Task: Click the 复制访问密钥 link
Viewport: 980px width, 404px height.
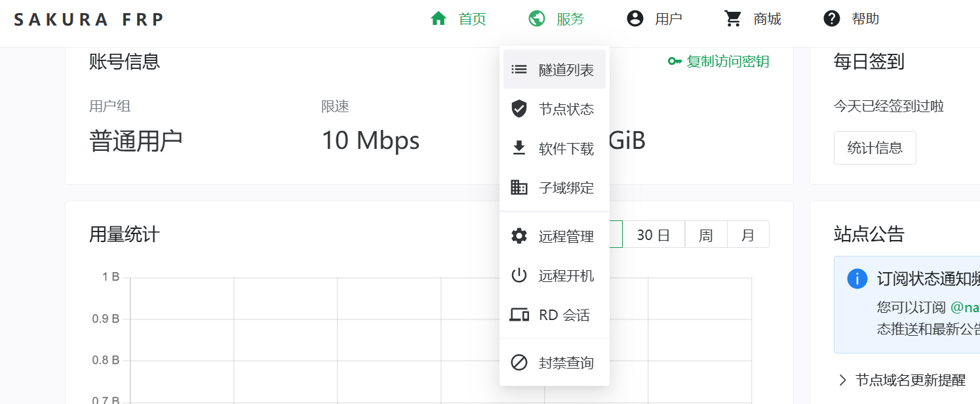Action: click(x=718, y=62)
